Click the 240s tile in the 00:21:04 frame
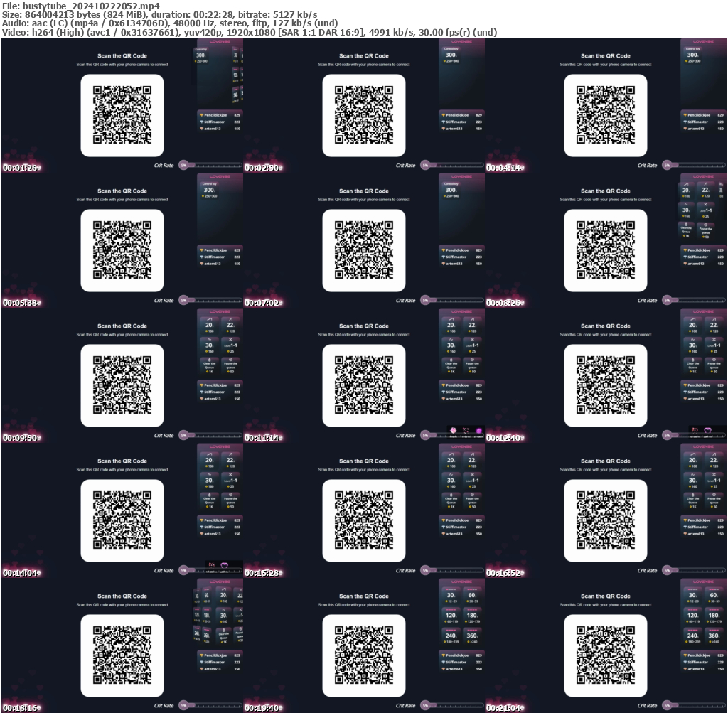This screenshot has width=728, height=713. tap(692, 636)
